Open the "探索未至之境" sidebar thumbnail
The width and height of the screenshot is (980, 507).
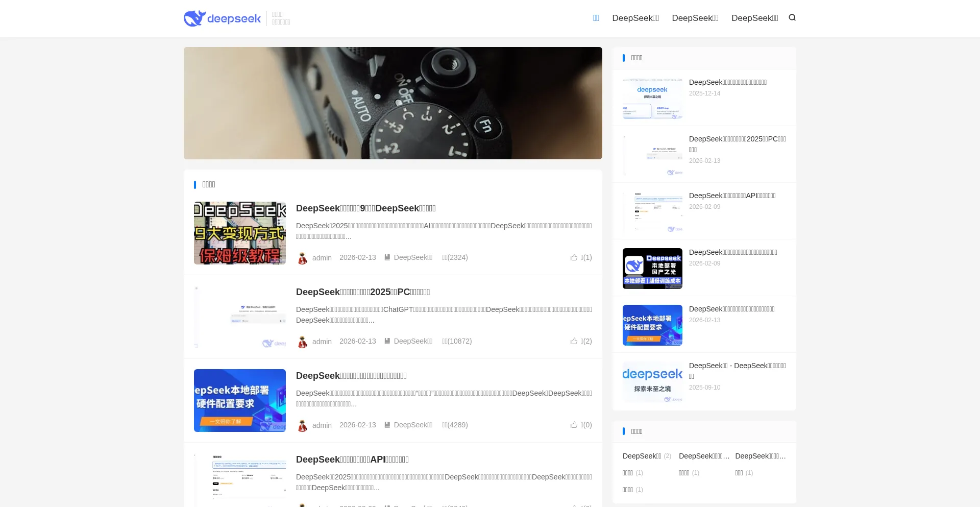point(652,381)
